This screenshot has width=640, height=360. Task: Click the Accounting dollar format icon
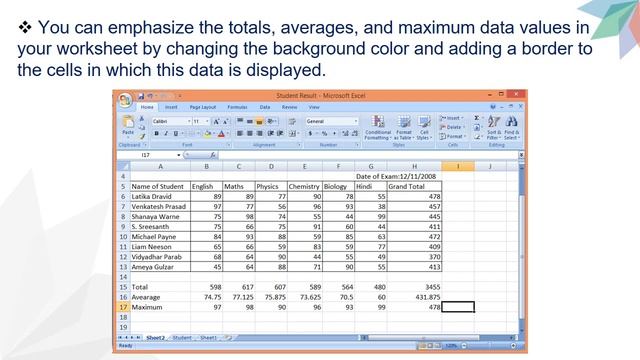[x=311, y=133]
